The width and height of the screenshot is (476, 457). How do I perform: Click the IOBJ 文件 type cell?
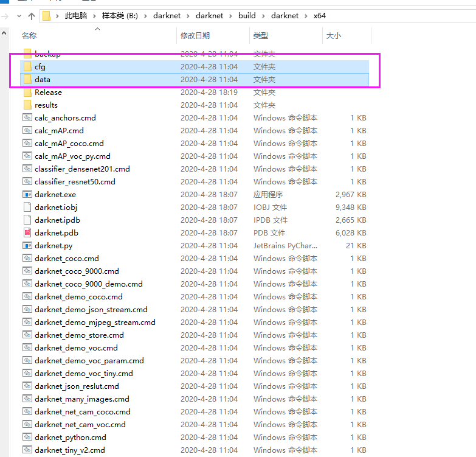coord(270,207)
